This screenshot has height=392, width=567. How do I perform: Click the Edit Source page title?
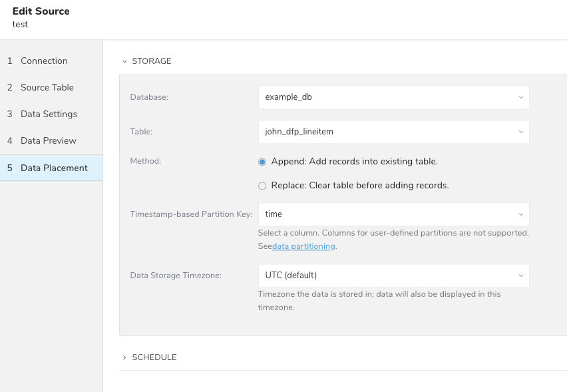[x=41, y=11]
